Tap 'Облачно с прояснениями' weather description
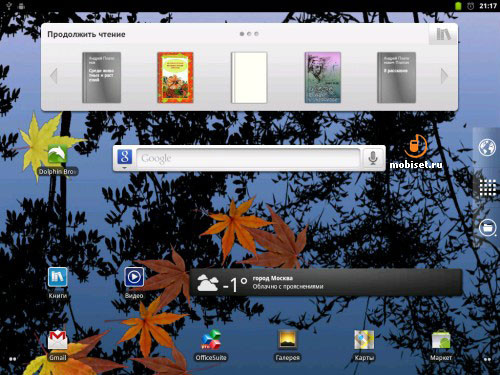This screenshot has width=500, height=375. (x=288, y=287)
